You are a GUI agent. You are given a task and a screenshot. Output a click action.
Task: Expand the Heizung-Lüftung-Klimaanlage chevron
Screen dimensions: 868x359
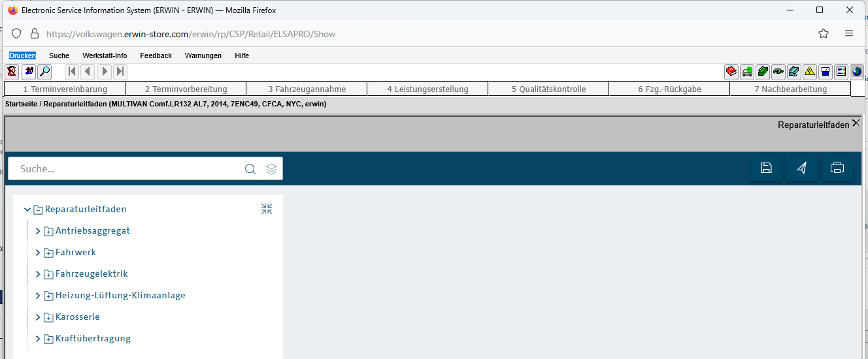pos(38,296)
